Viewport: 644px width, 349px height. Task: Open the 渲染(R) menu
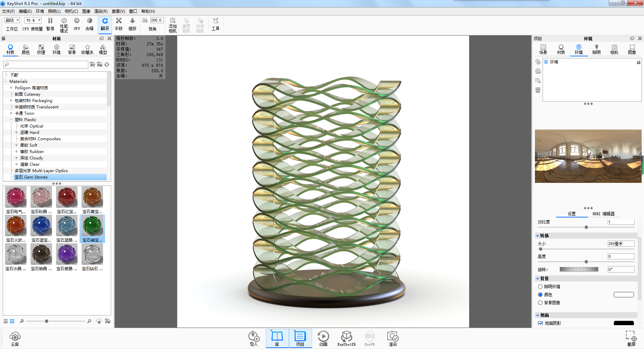click(x=101, y=11)
